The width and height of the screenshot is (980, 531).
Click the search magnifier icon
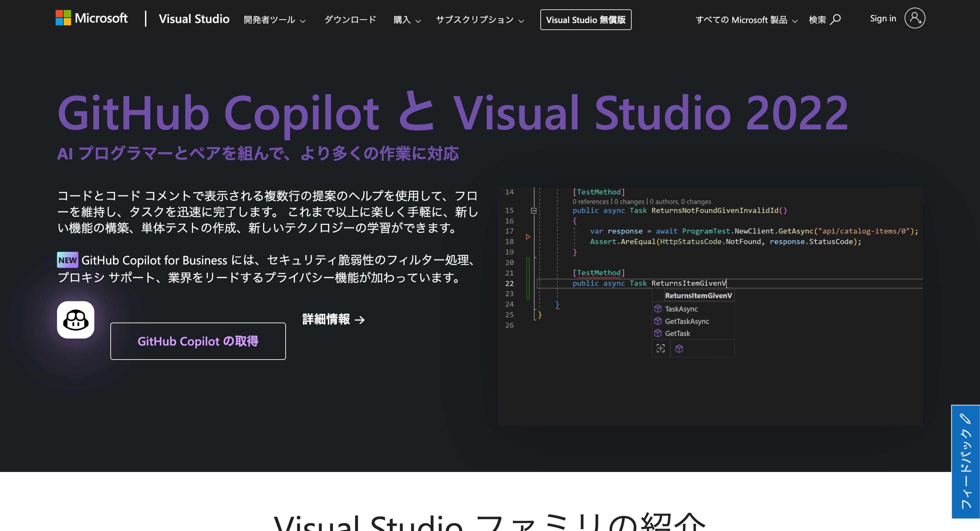pos(835,19)
